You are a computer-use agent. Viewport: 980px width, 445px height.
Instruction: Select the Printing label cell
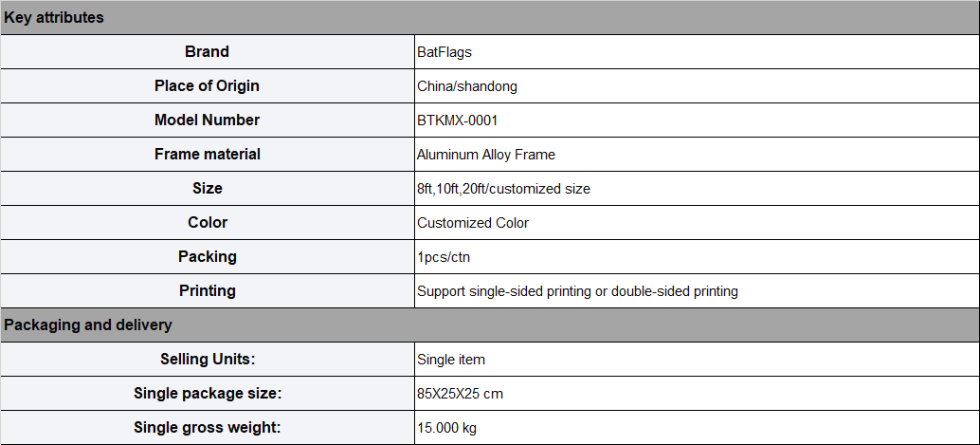[x=207, y=291]
